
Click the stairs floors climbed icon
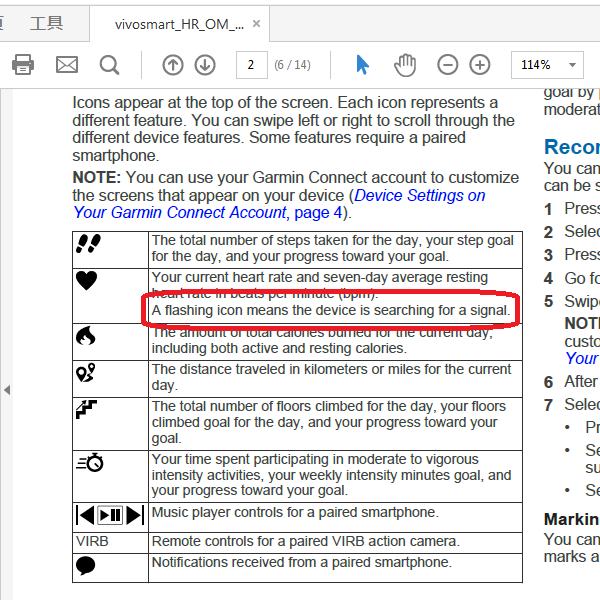coord(86,409)
